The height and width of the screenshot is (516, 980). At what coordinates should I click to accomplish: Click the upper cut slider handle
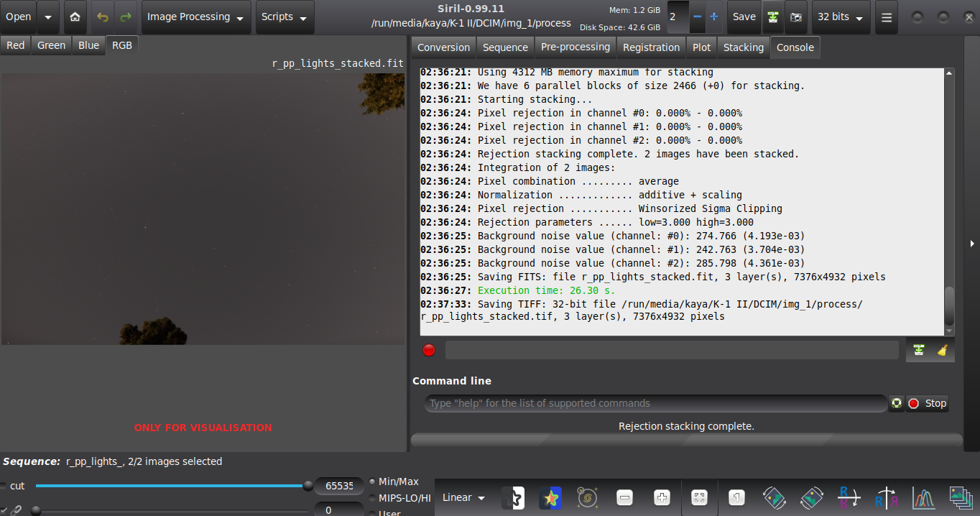point(308,486)
